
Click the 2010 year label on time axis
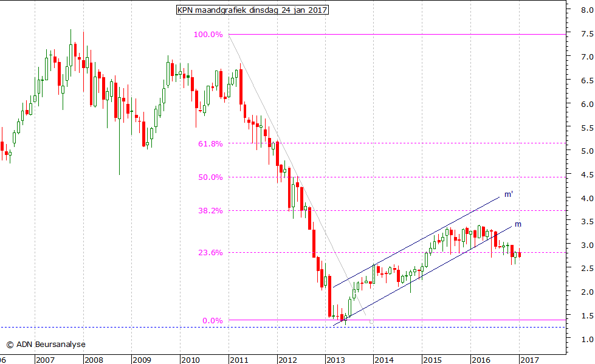(x=190, y=360)
